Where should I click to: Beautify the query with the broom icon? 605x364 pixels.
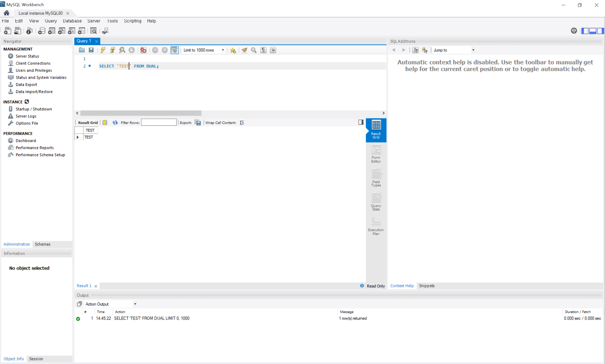coord(244,50)
